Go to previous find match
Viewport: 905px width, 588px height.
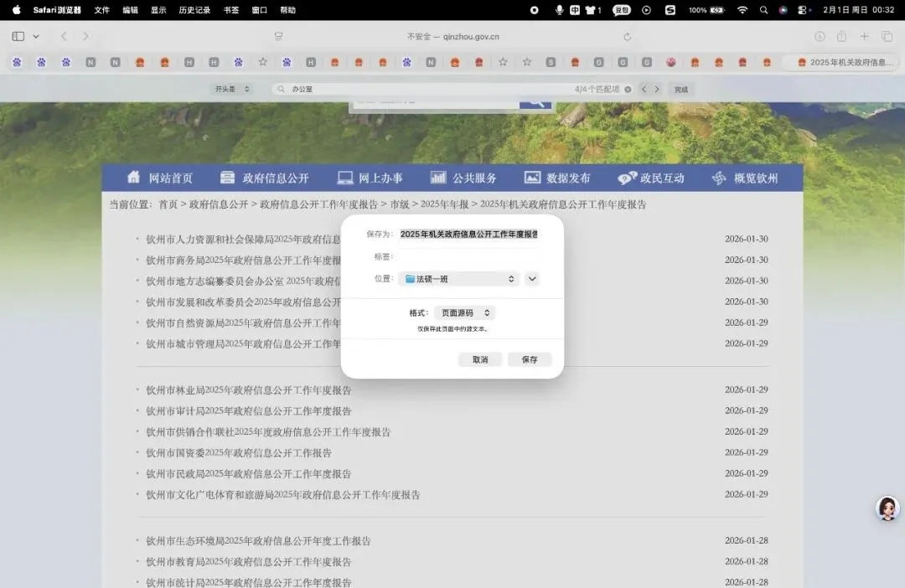[x=644, y=90]
